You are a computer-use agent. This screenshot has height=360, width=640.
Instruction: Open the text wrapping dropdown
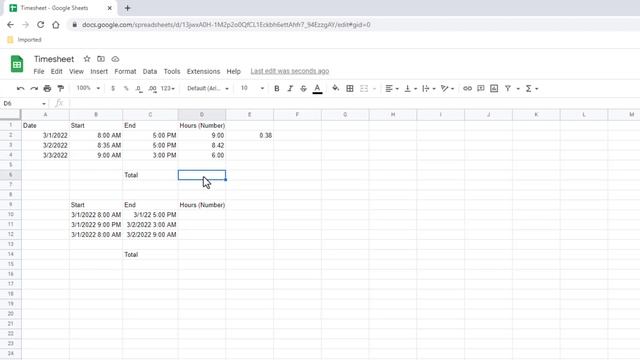[x=429, y=89]
